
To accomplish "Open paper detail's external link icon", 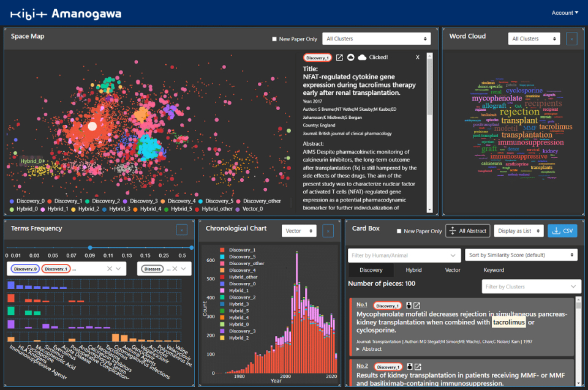I will pyautogui.click(x=339, y=58).
